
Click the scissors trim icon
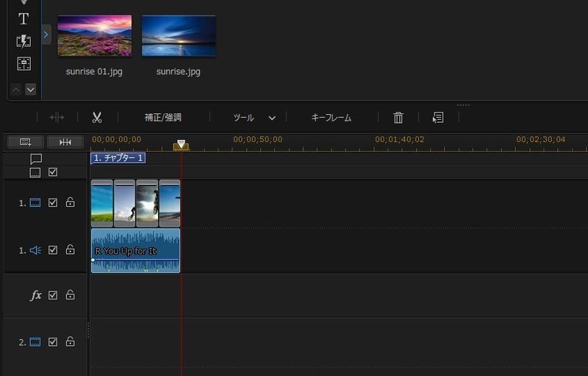tap(97, 118)
